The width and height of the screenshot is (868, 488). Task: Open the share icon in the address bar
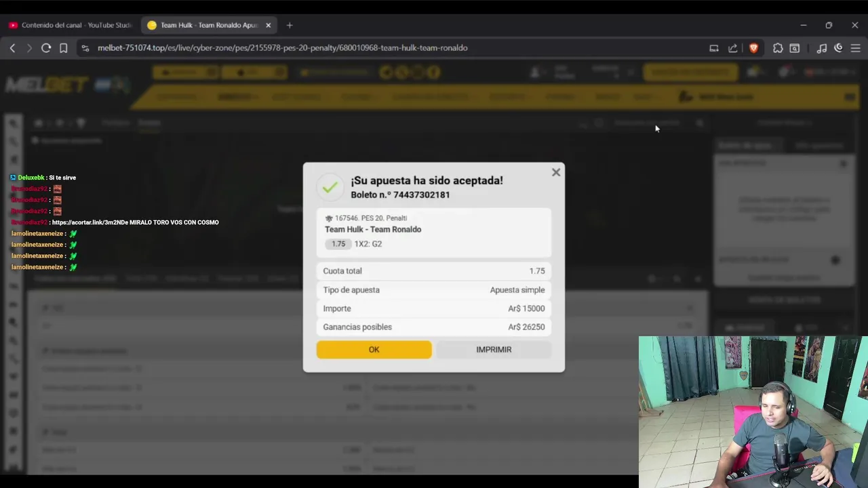(733, 48)
